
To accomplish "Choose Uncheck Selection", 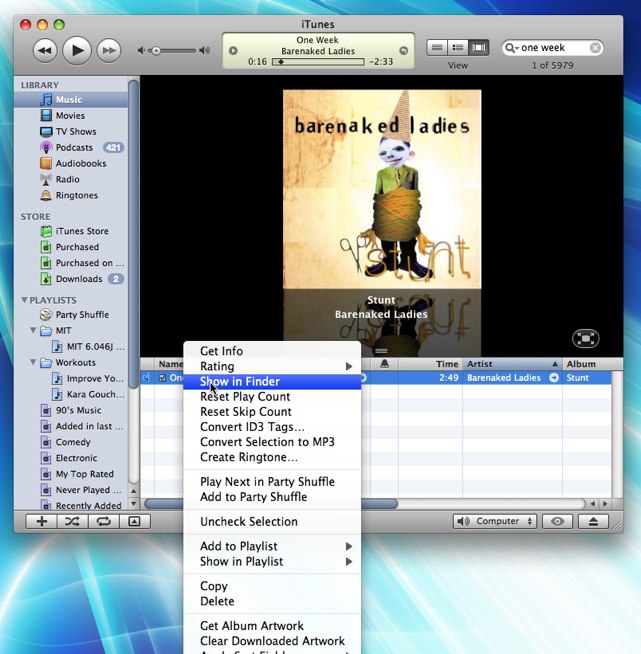I will (272, 522).
